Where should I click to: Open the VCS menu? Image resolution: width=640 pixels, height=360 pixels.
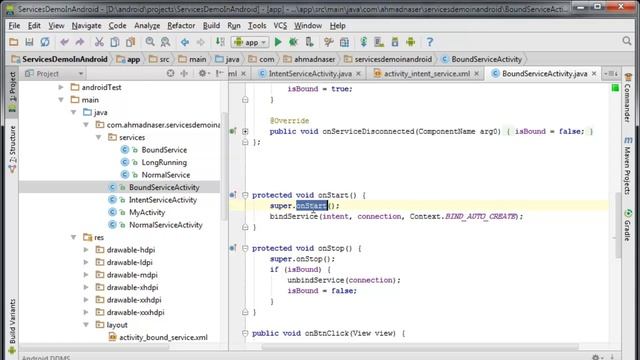tap(280, 25)
